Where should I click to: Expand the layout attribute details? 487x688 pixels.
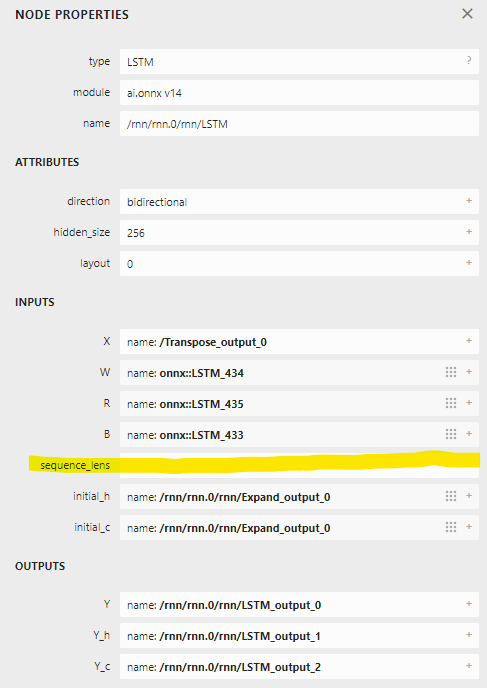469,262
